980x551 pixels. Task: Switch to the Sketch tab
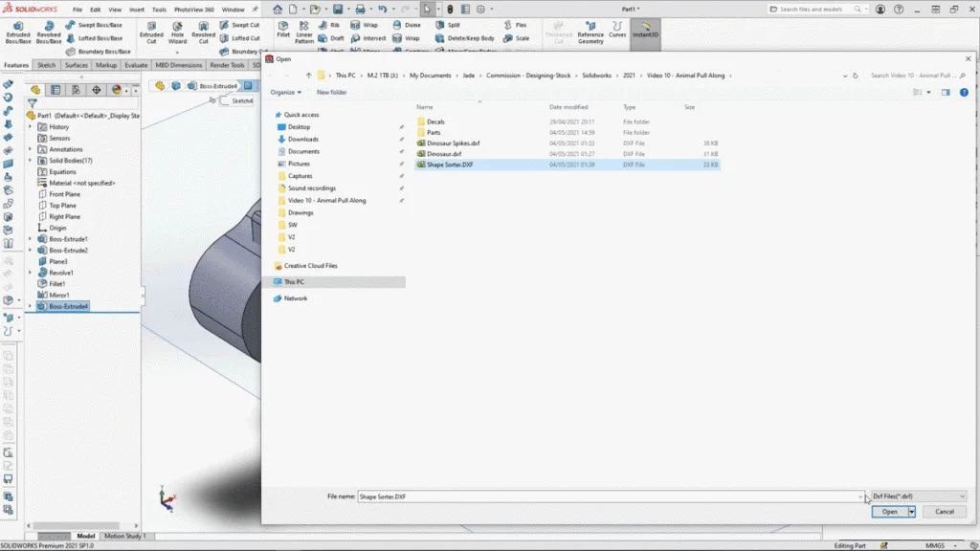click(46, 65)
